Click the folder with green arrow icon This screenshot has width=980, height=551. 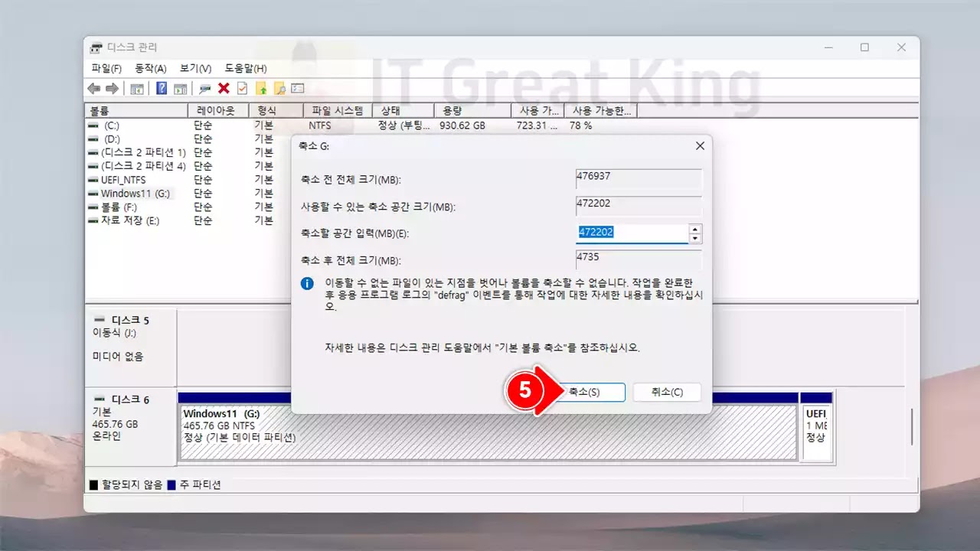pyautogui.click(x=261, y=88)
